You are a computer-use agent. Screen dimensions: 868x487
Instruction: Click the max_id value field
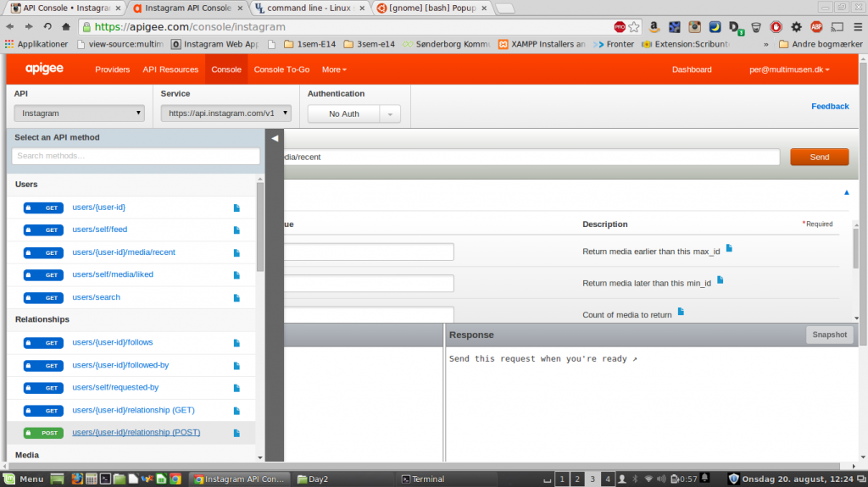369,252
